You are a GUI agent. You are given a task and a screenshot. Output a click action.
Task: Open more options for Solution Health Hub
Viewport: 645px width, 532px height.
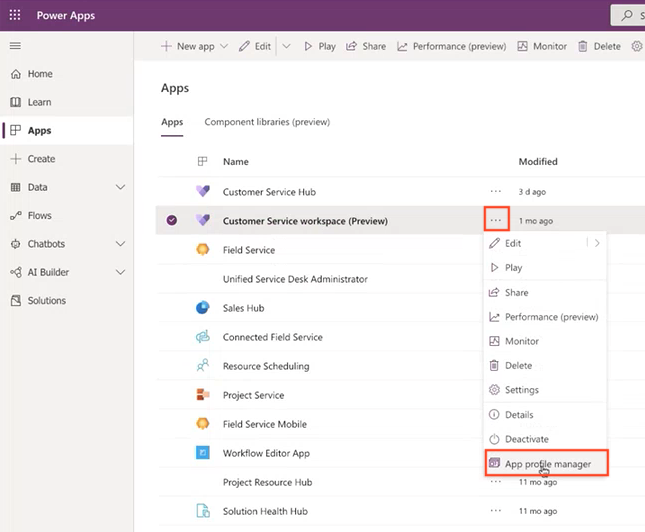[496, 511]
